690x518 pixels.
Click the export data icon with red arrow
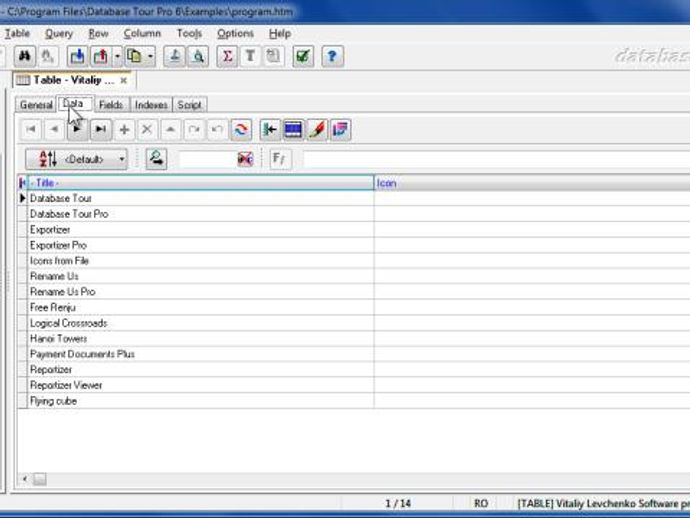pos(101,56)
